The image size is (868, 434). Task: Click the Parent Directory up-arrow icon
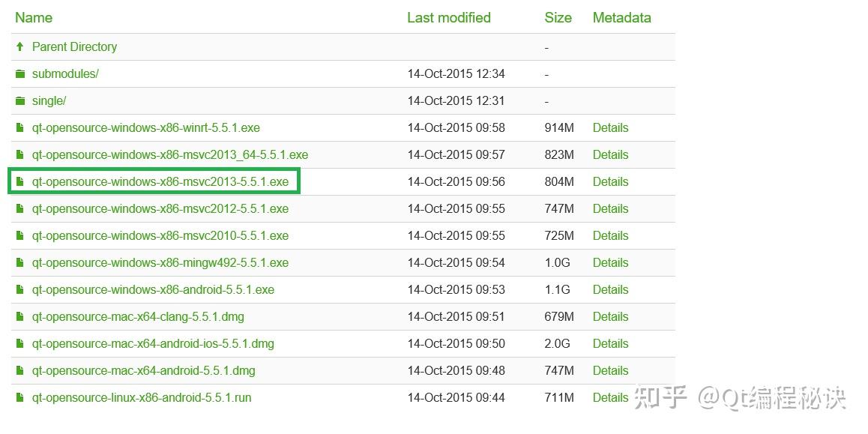click(x=20, y=46)
